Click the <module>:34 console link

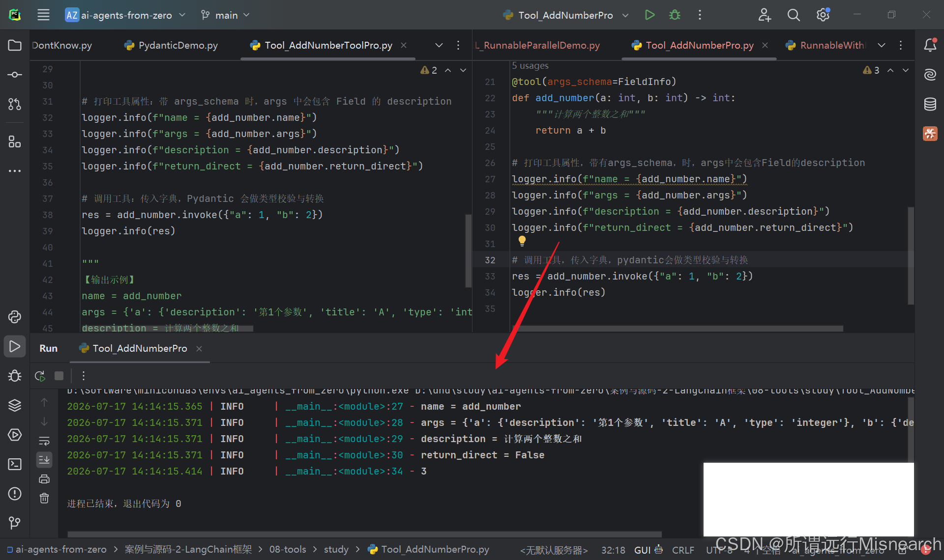point(371,471)
